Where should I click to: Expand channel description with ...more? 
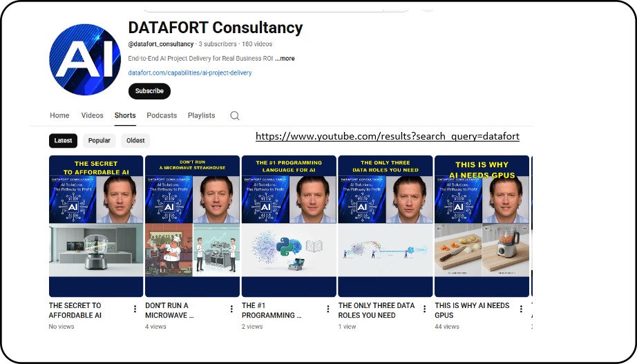pyautogui.click(x=285, y=59)
